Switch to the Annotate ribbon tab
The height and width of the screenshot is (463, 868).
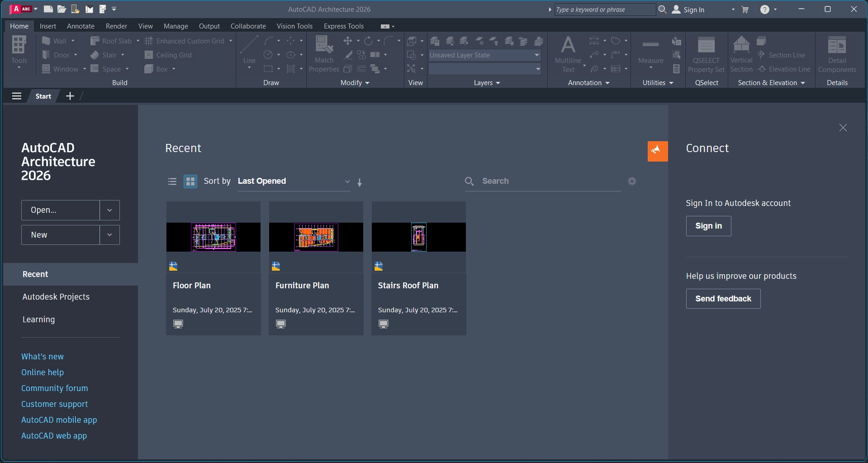pos(81,26)
